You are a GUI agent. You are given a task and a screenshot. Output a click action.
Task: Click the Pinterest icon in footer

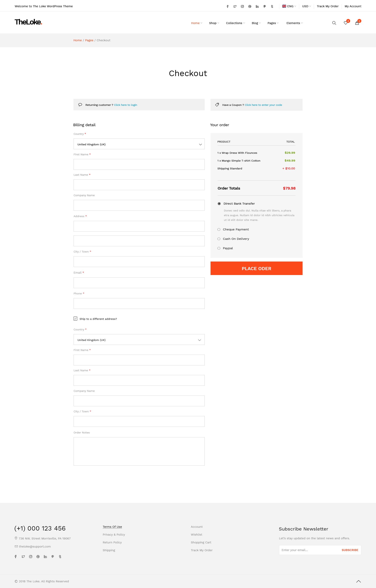(52, 557)
